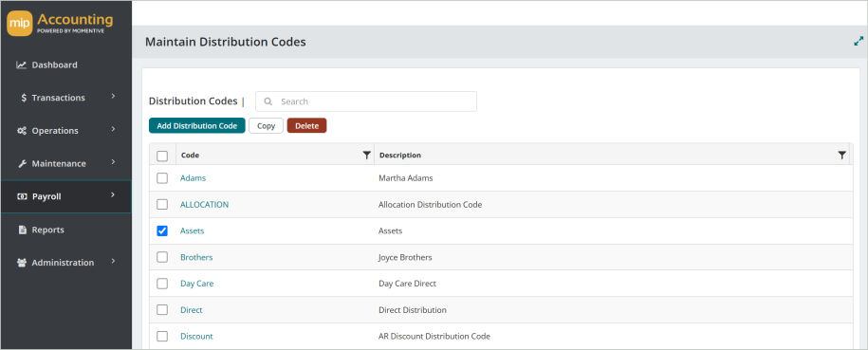Viewport: 868px width, 350px height.
Task: Click the Administration users icon
Action: tap(22, 263)
